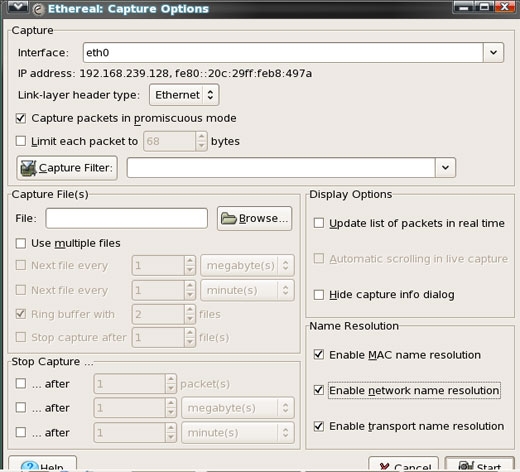Screen dimensions: 520x472
Task: Uncheck Enable MAC name resolution
Action: click(319, 354)
